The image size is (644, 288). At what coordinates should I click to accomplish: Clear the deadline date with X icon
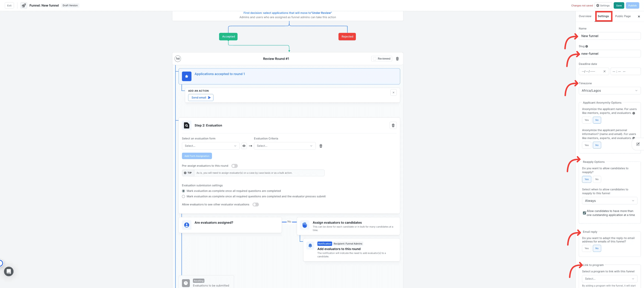[604, 71]
